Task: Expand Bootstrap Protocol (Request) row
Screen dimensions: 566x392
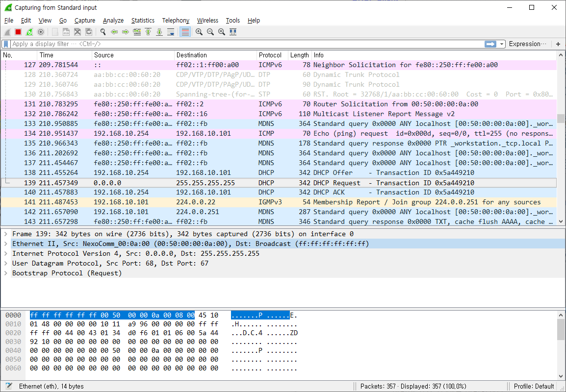Action: pos(6,273)
